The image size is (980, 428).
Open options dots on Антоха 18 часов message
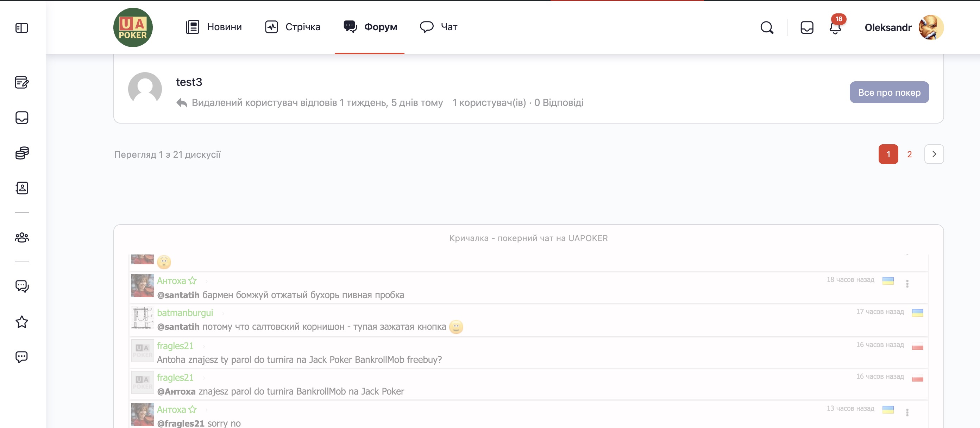click(x=907, y=283)
